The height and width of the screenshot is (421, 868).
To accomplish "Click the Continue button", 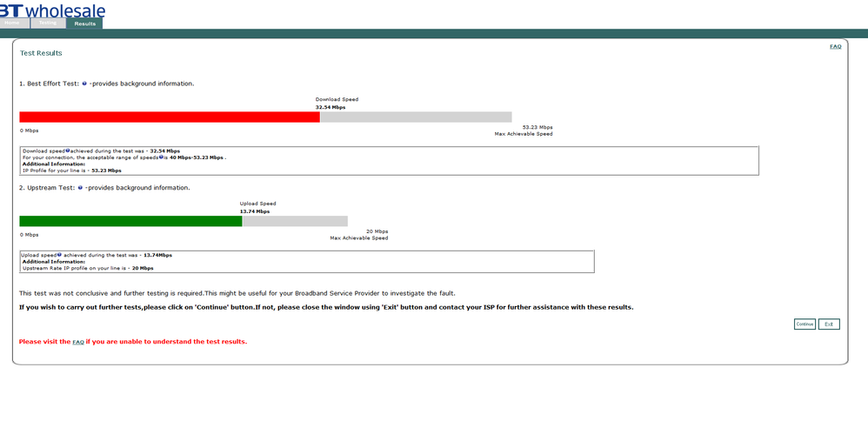I will point(805,324).
